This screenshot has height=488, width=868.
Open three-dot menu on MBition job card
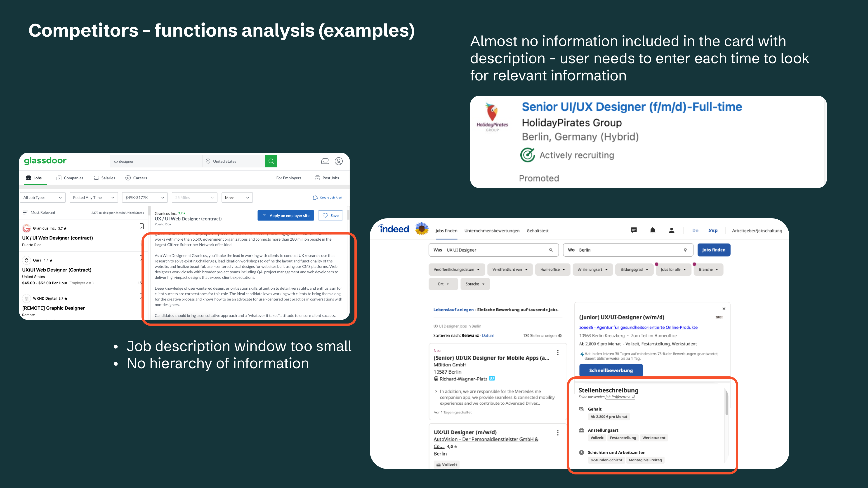pyautogui.click(x=558, y=352)
